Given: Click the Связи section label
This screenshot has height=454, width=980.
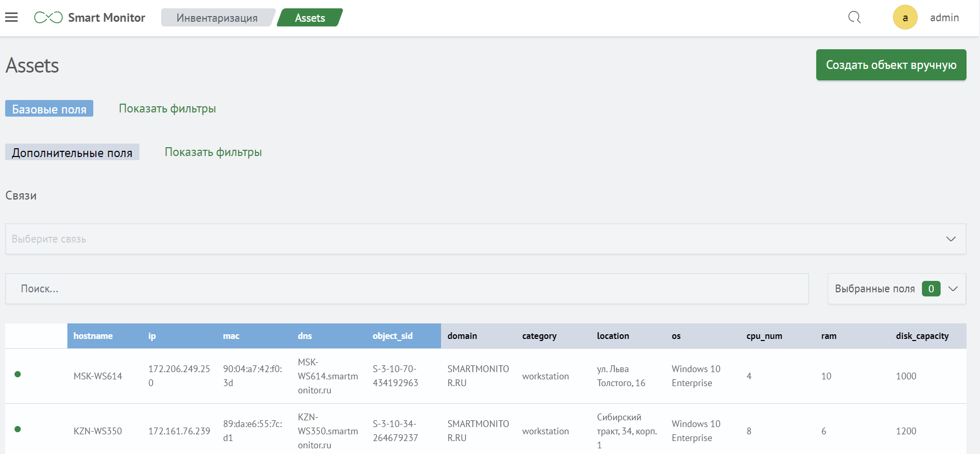Looking at the screenshot, I should pyautogui.click(x=21, y=195).
